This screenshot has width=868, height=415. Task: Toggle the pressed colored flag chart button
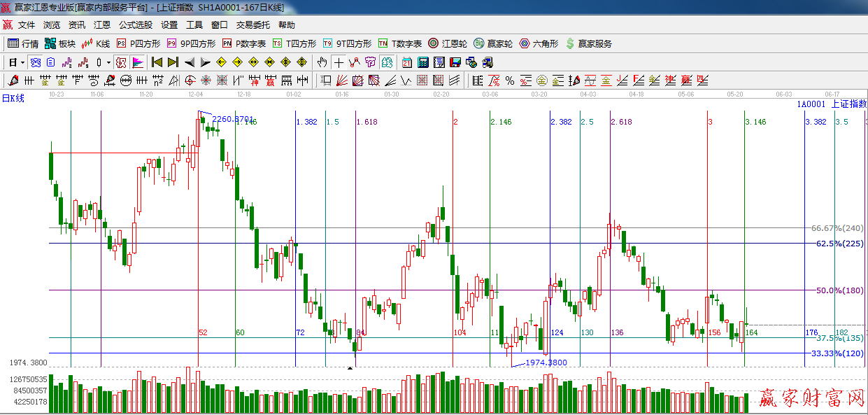click(x=137, y=62)
